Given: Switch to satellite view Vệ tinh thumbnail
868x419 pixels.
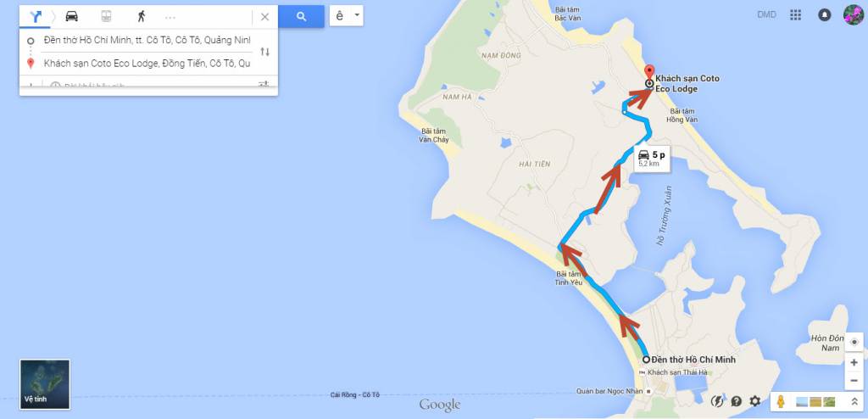Looking at the screenshot, I should click(45, 384).
